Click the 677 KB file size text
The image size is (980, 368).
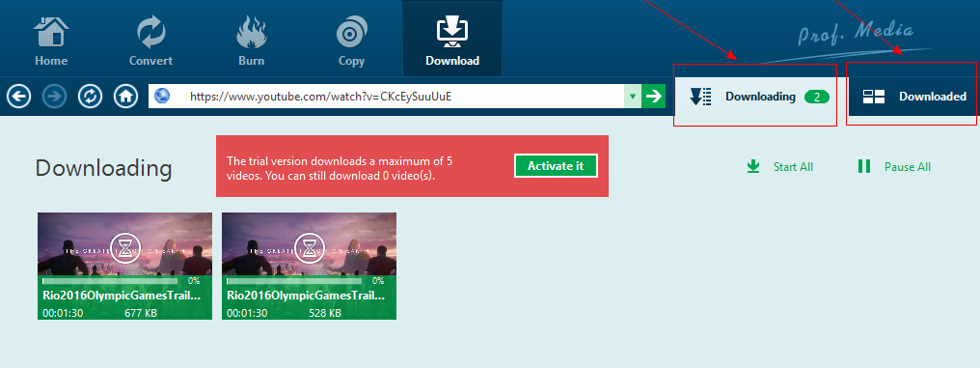pyautogui.click(x=141, y=312)
